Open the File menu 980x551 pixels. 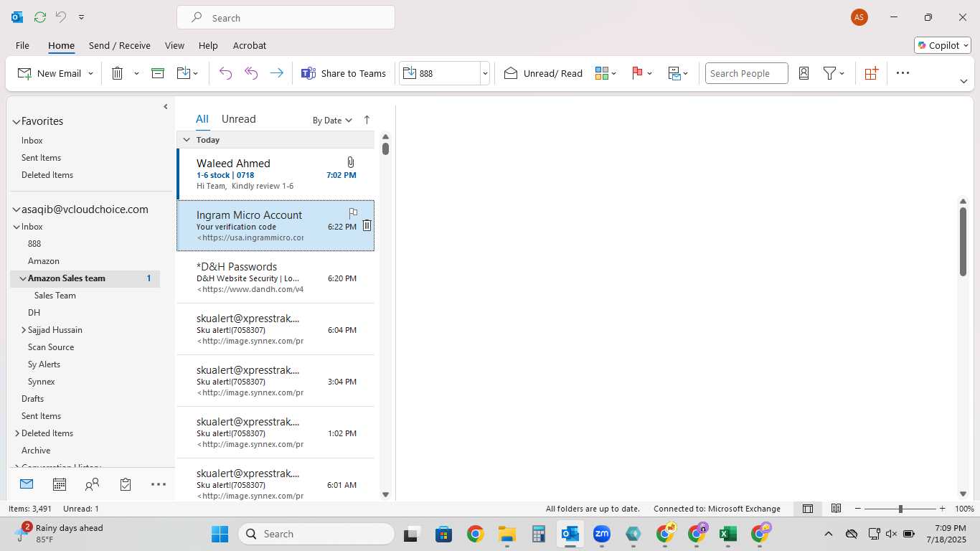(x=22, y=45)
